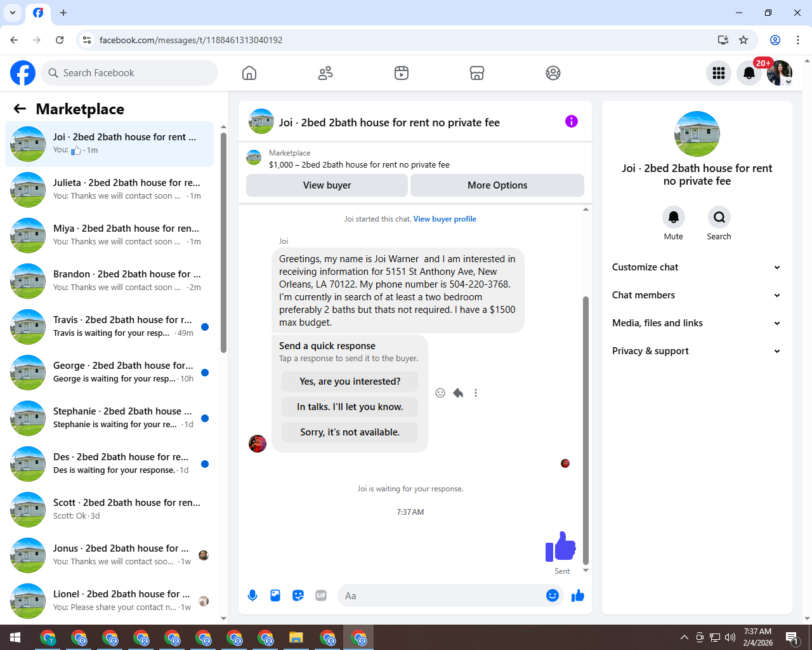
Task: Open the Chrome three-dot menu
Action: click(798, 40)
